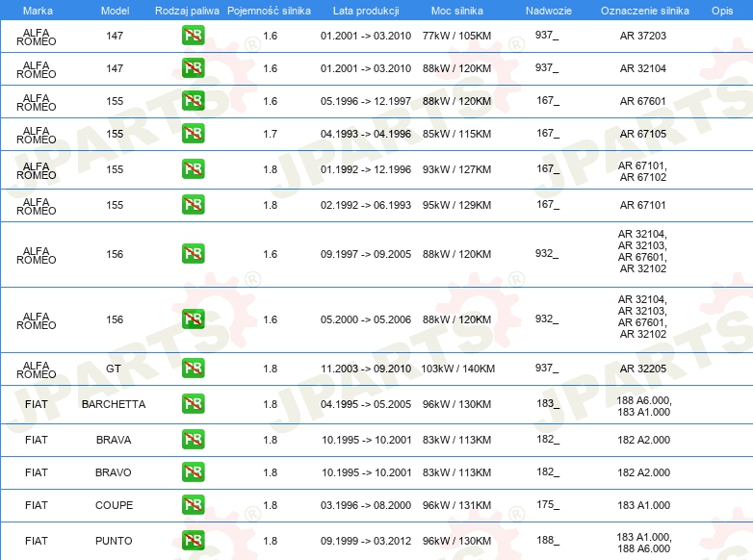
Task: Click FIAT in the Barchetta row
Action: click(36, 404)
